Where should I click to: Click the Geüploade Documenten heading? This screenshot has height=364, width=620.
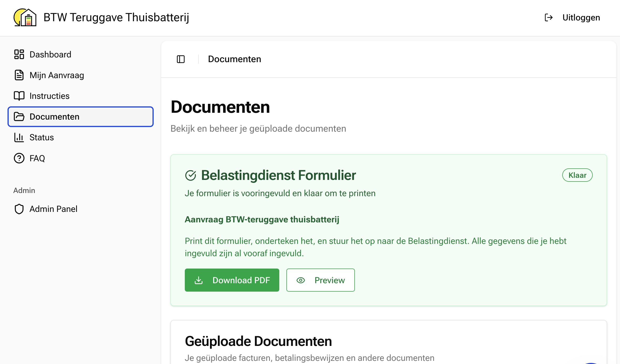[258, 341]
